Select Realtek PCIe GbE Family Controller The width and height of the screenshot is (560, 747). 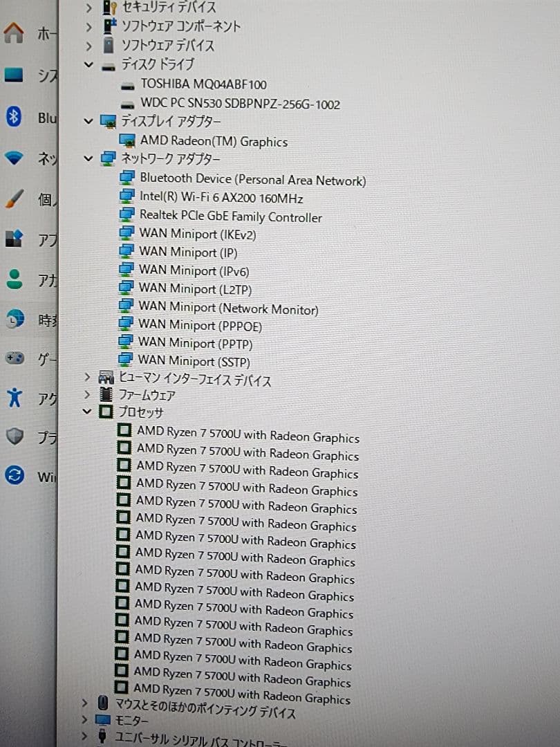click(231, 216)
